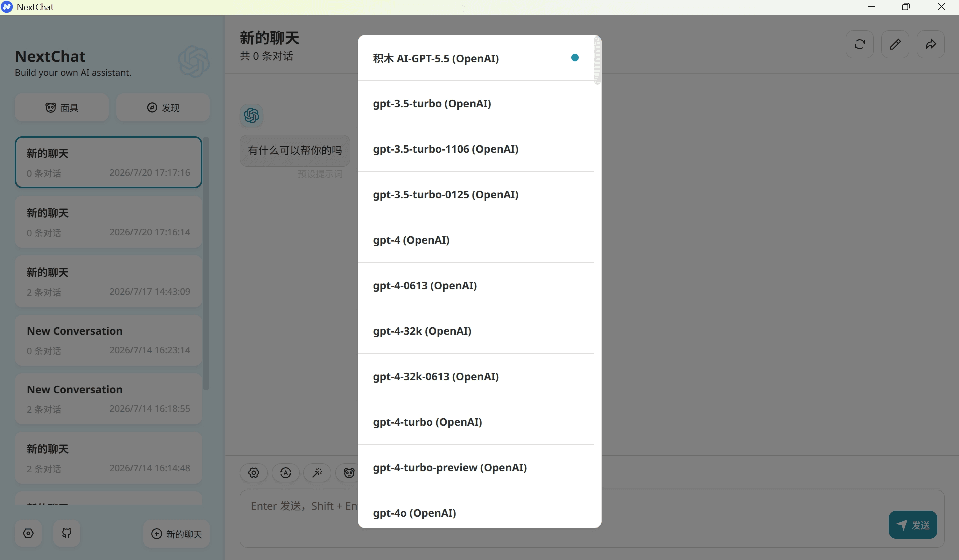Click the share/export arrow icon

click(931, 44)
